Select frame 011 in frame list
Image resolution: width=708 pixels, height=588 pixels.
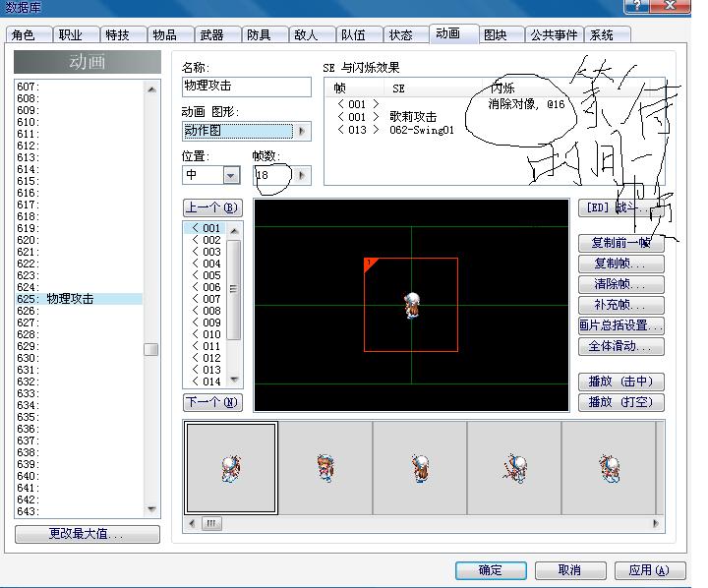tap(206, 346)
